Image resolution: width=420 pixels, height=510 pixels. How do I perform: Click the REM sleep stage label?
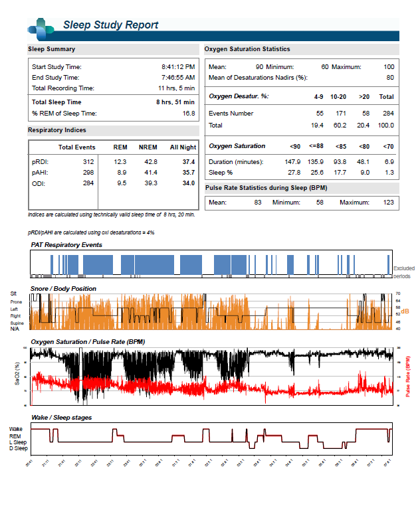[14, 436]
